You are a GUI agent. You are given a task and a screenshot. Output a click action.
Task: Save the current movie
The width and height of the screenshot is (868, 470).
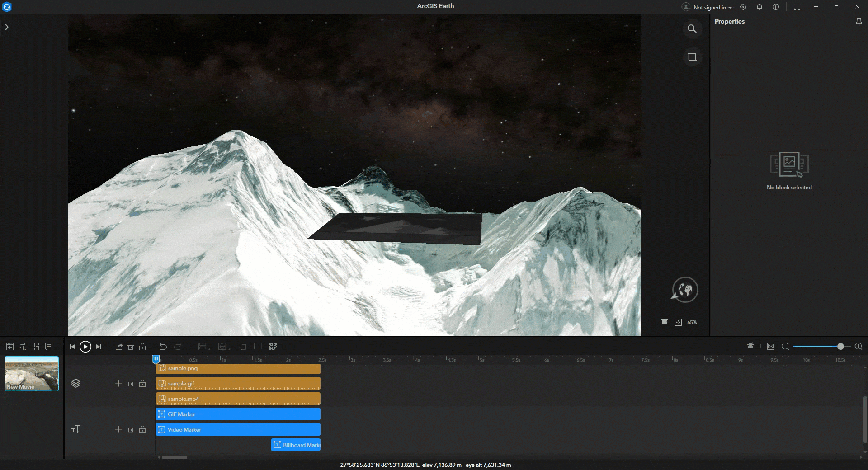(x=48, y=347)
